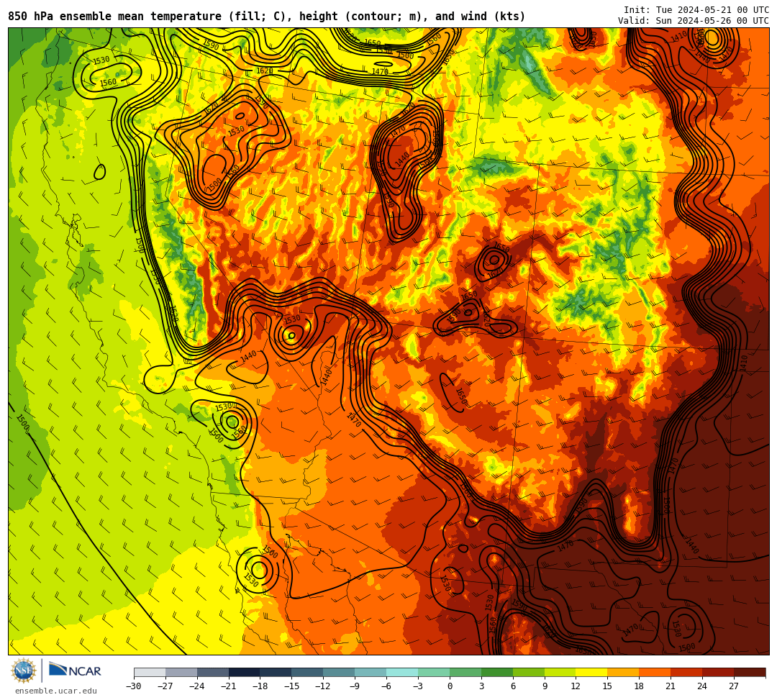The height and width of the screenshot is (700, 777).
Task: Pick the orange swatch between 15 and 18
Action: (x=623, y=672)
